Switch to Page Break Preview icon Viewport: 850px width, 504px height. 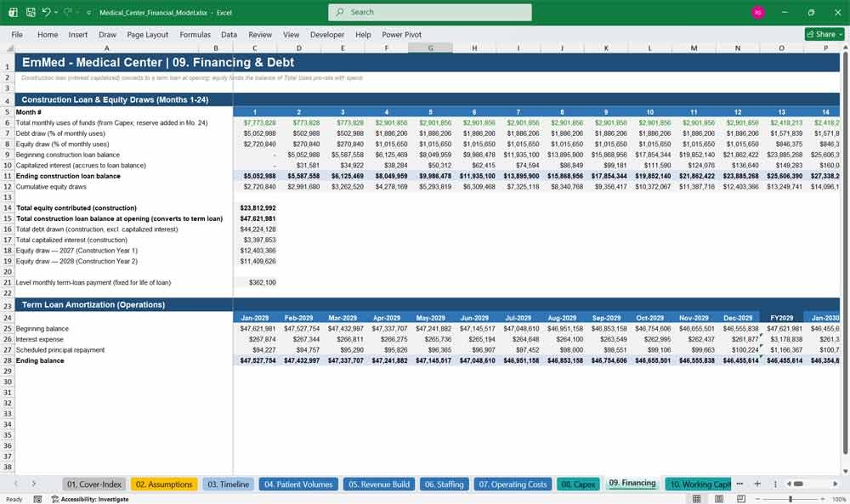click(741, 499)
